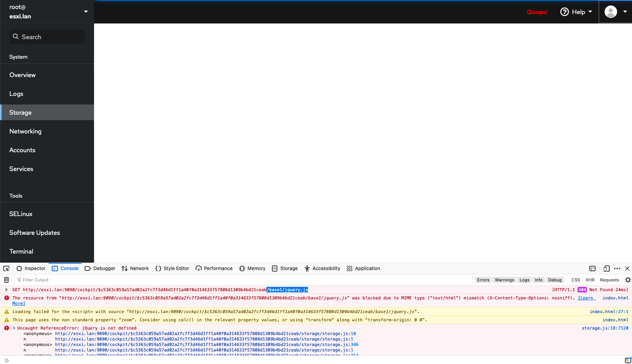Switch to the Console tab
Viewport: 632px width, 364px height.
point(65,268)
